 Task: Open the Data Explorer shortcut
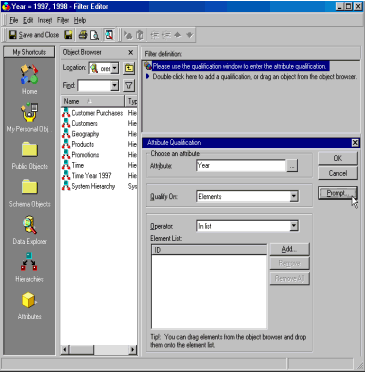click(29, 230)
